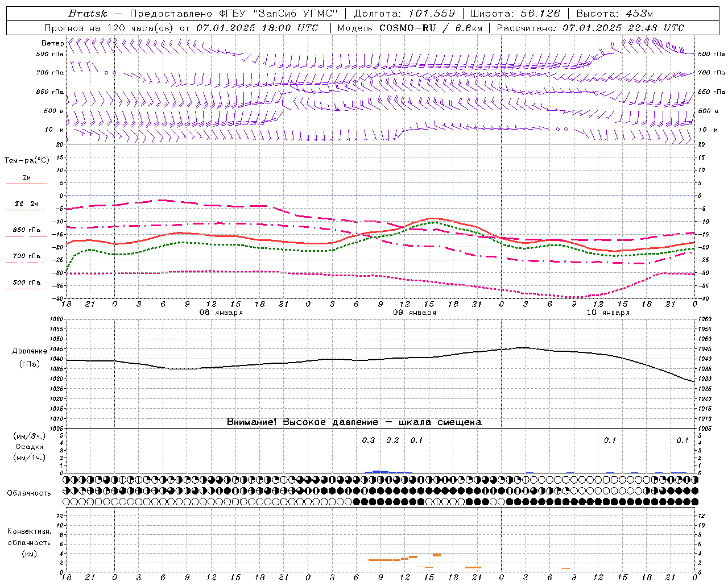The image size is (728, 582).
Task: Click the 'Ветер' wind panel label
Action: pos(52,43)
